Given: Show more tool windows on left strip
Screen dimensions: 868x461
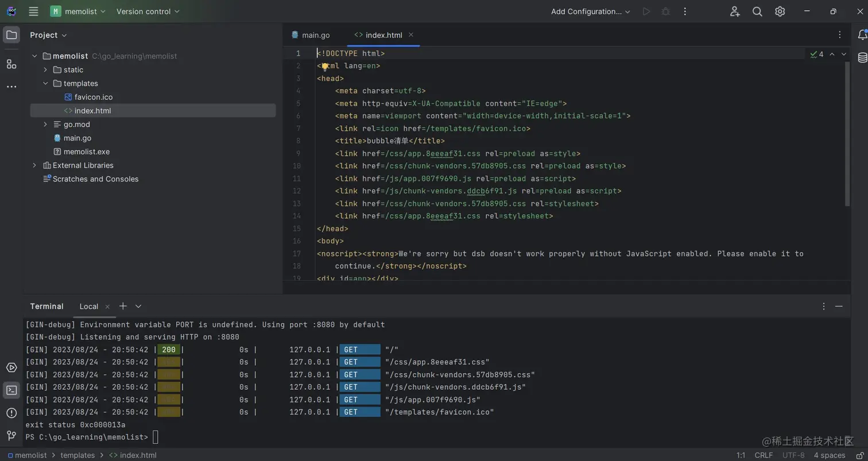Looking at the screenshot, I should (x=11, y=87).
